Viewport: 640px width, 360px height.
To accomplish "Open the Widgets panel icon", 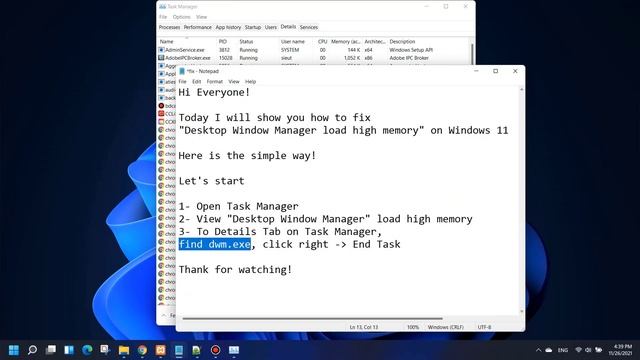I will coord(69,350).
